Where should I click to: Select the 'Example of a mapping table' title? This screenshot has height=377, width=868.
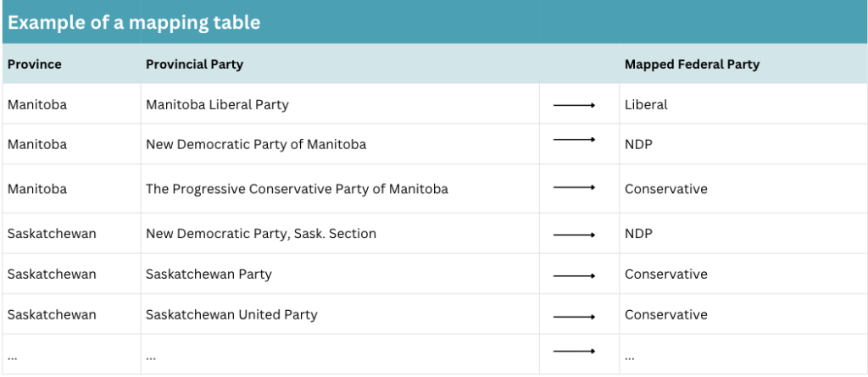coord(134,23)
